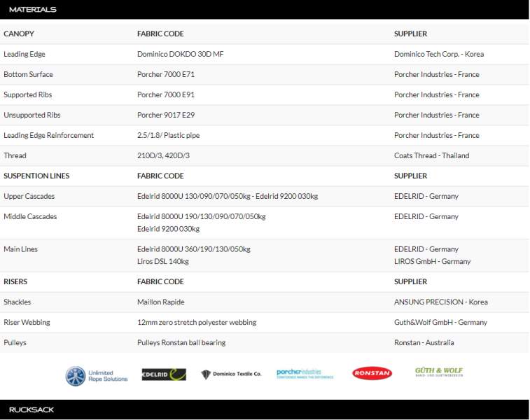Click the Edelrid logo
The image size is (530, 420).
pos(164,374)
